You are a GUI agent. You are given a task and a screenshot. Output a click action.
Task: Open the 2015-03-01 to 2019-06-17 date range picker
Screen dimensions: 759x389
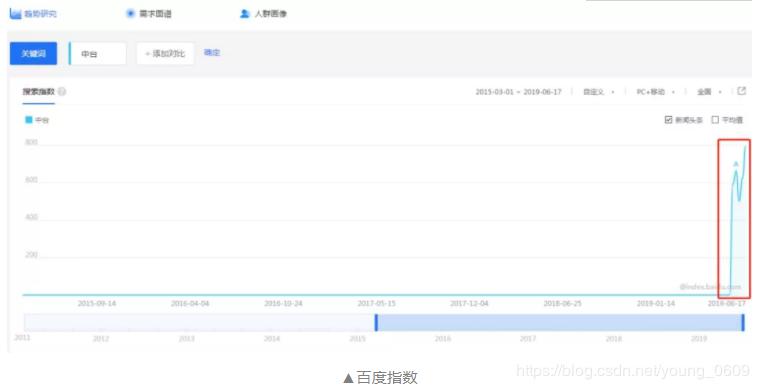(518, 91)
